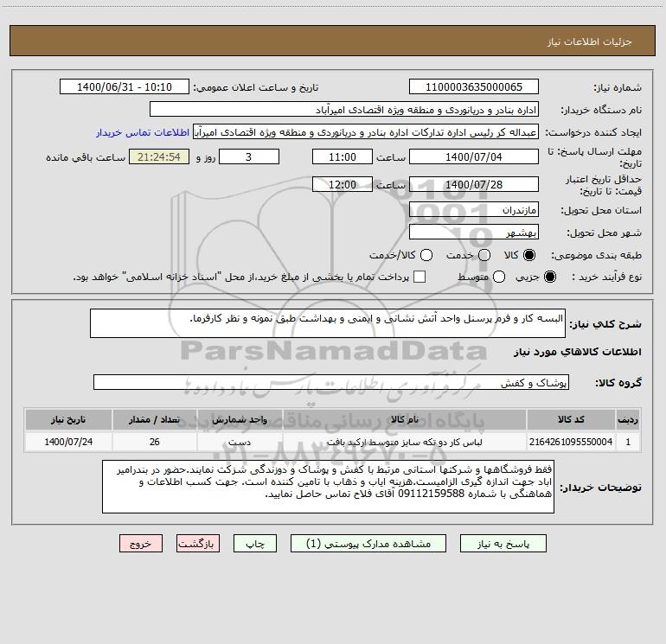Click the unit cell دست
This screenshot has width=666, height=644.
tap(240, 442)
